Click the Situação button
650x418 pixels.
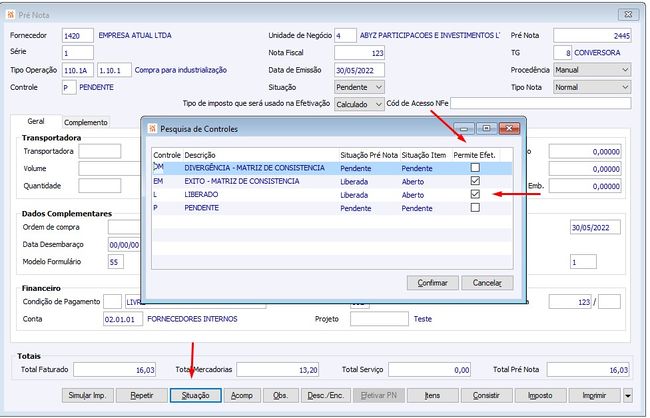click(x=196, y=396)
